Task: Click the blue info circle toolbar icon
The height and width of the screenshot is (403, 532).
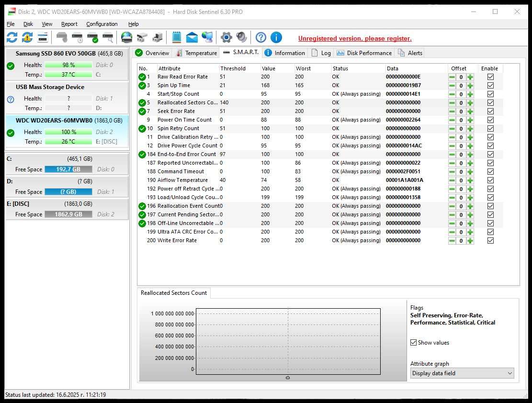Action: (276, 37)
